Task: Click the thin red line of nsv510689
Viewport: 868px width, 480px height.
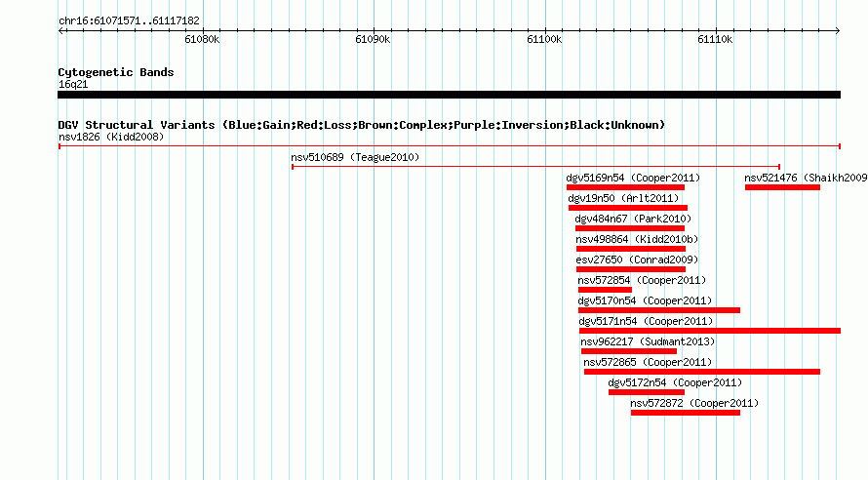Action: (535, 167)
